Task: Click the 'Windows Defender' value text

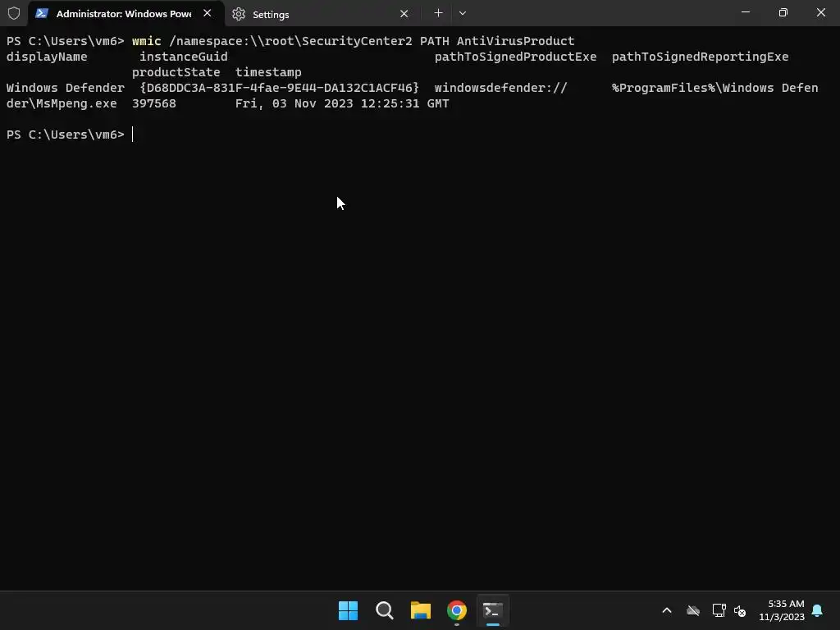Action: pos(66,88)
